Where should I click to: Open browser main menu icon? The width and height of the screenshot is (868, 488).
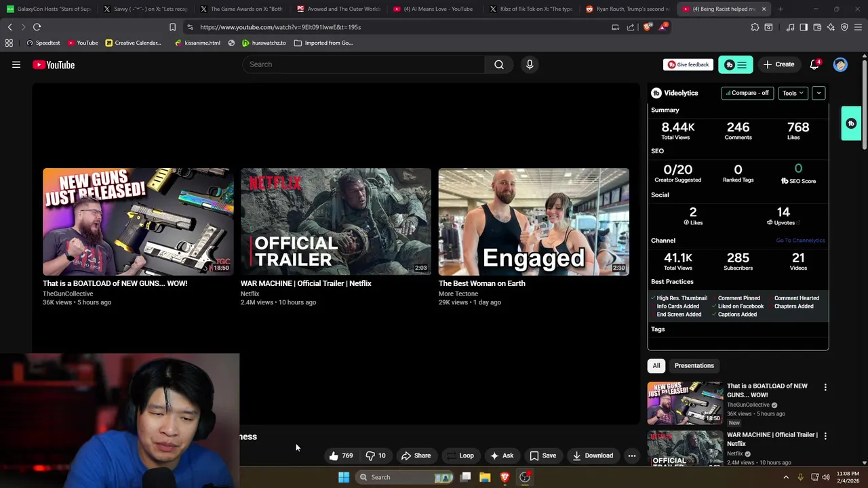tap(858, 27)
